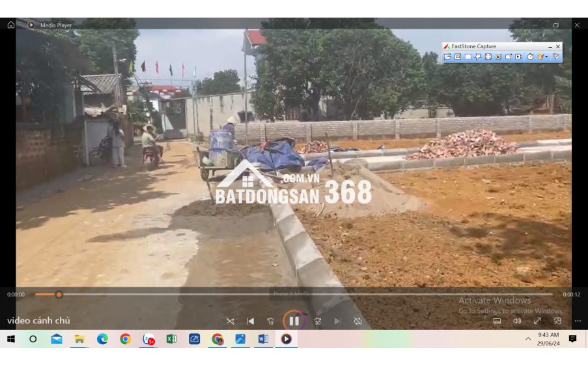Capture active window in FastStone

tap(458, 57)
